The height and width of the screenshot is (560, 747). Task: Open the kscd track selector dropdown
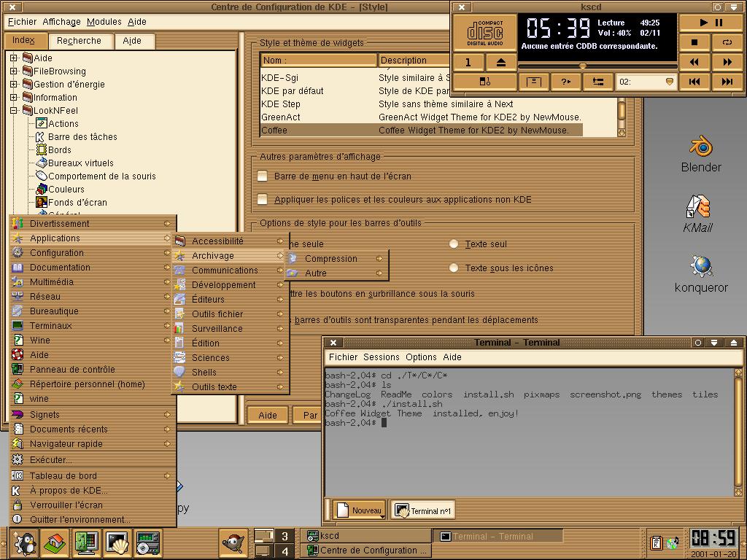pos(646,82)
